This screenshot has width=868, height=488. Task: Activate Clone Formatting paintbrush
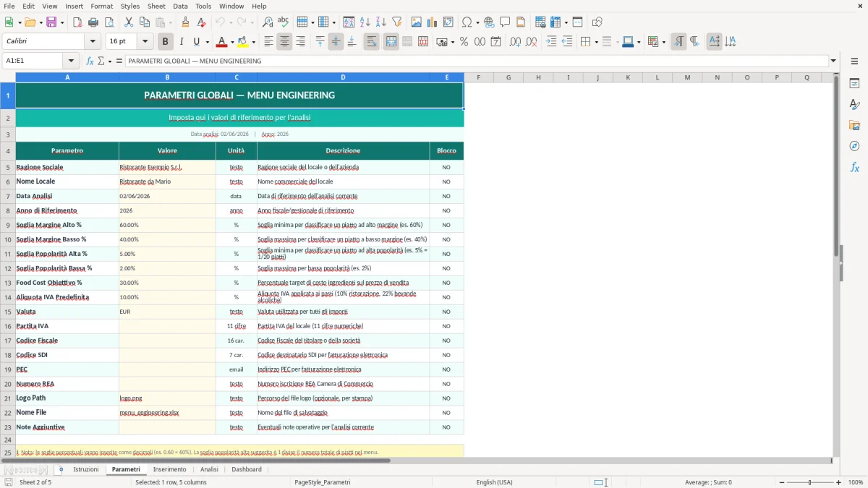[x=186, y=22]
